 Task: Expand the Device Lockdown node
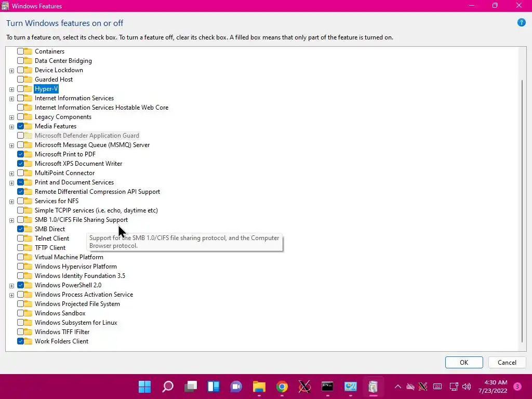pos(11,71)
